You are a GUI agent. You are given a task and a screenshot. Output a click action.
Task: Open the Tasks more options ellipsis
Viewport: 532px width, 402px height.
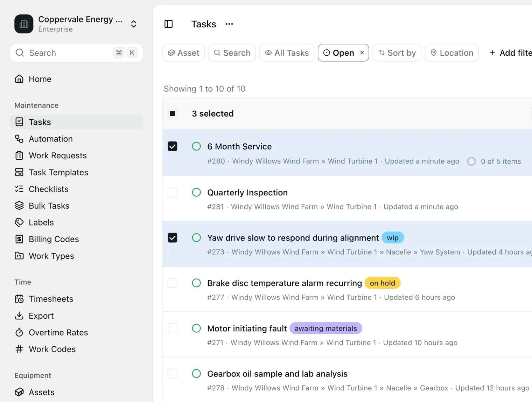click(x=229, y=24)
